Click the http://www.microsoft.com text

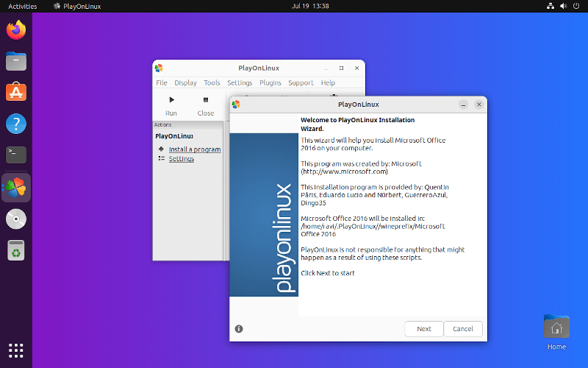pos(344,171)
